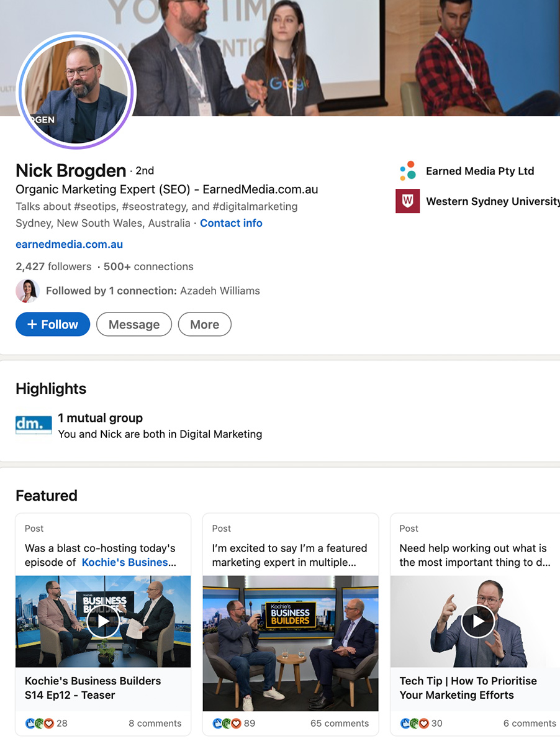
Task: Open Azadeh Williams' small avatar
Action: (27, 291)
